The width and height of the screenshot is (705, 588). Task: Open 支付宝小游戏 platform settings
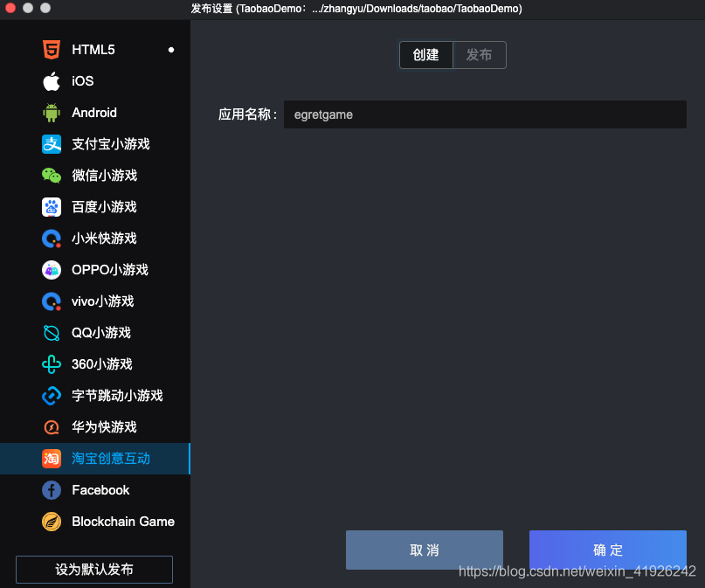95,144
